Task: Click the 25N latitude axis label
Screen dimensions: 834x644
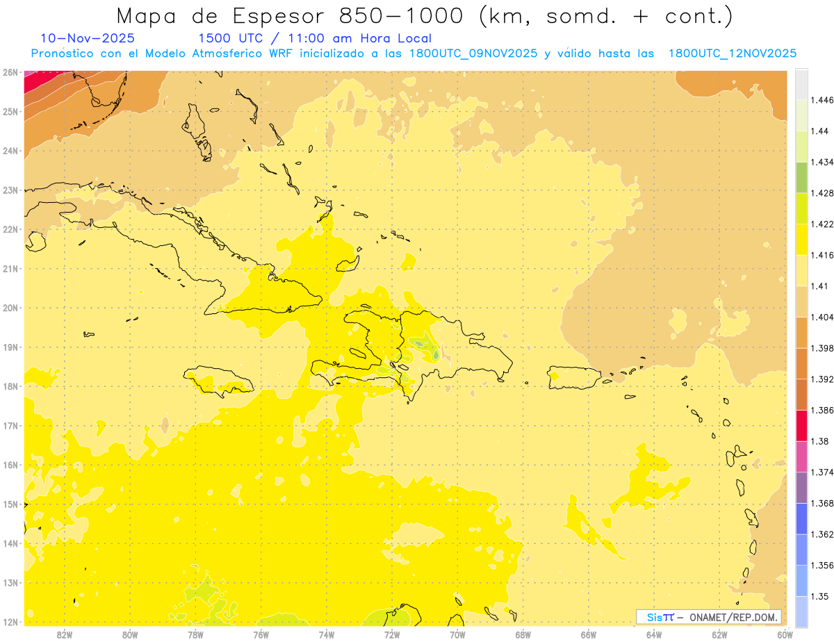Action: point(10,111)
